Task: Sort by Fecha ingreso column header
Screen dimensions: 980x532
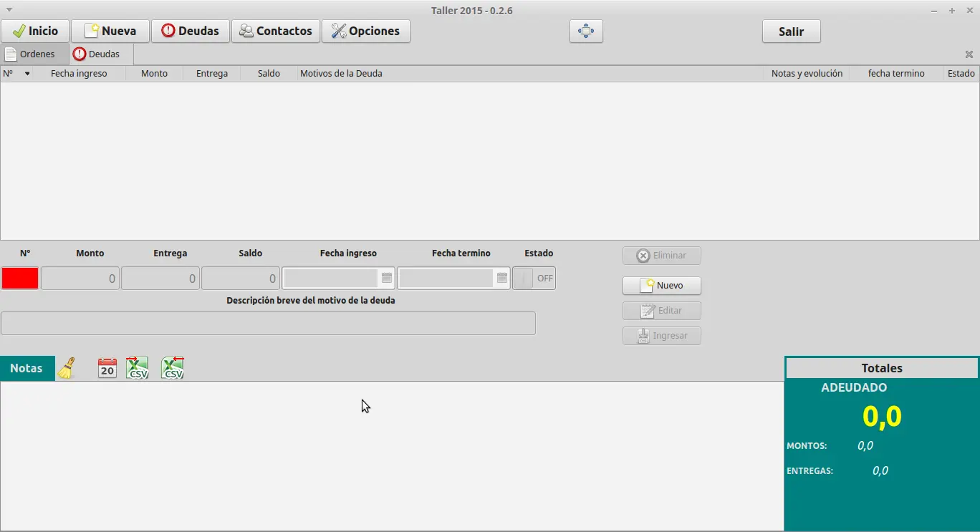Action: [80, 74]
